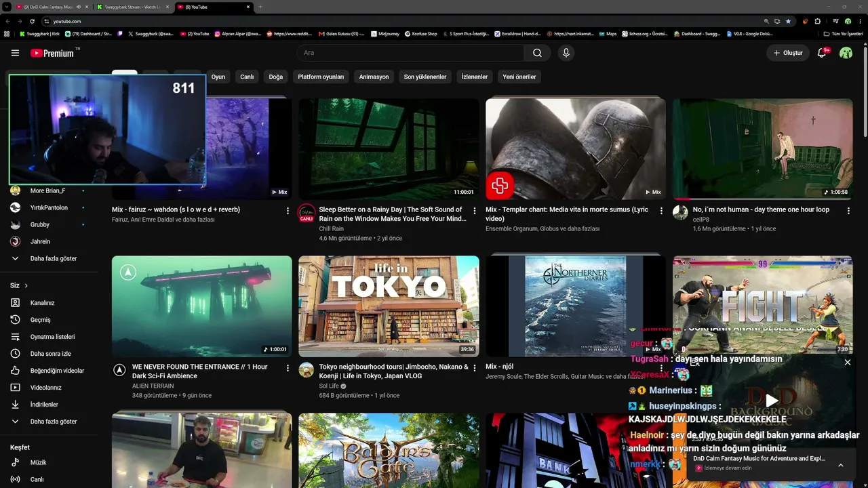Open options for Tokyo neighbourhood tours video
The width and height of the screenshot is (868, 488).
pyautogui.click(x=475, y=368)
